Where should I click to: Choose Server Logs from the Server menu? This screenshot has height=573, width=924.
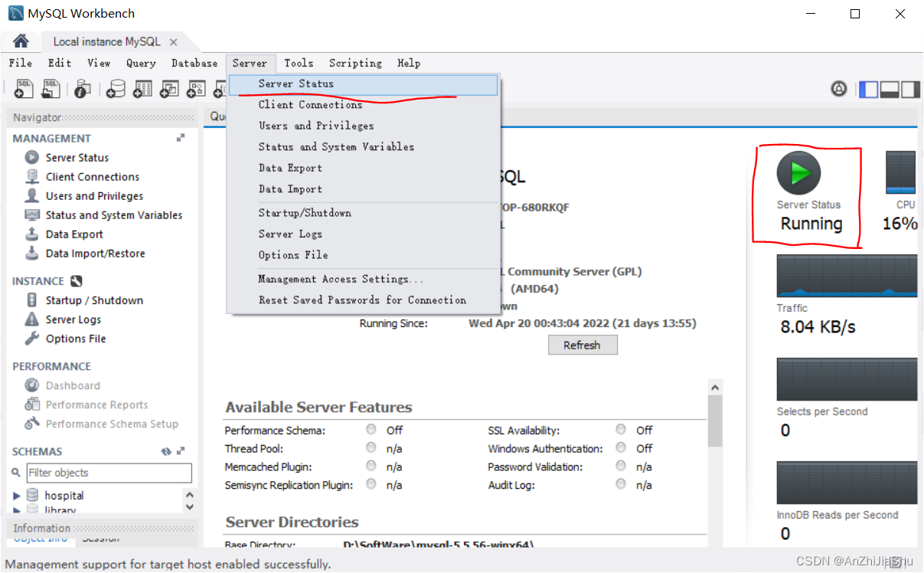pyautogui.click(x=364, y=234)
